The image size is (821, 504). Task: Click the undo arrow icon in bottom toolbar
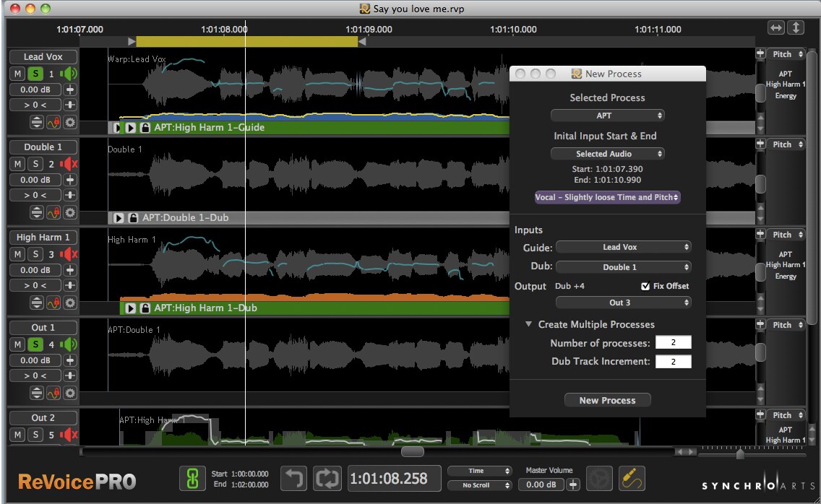pos(294,478)
